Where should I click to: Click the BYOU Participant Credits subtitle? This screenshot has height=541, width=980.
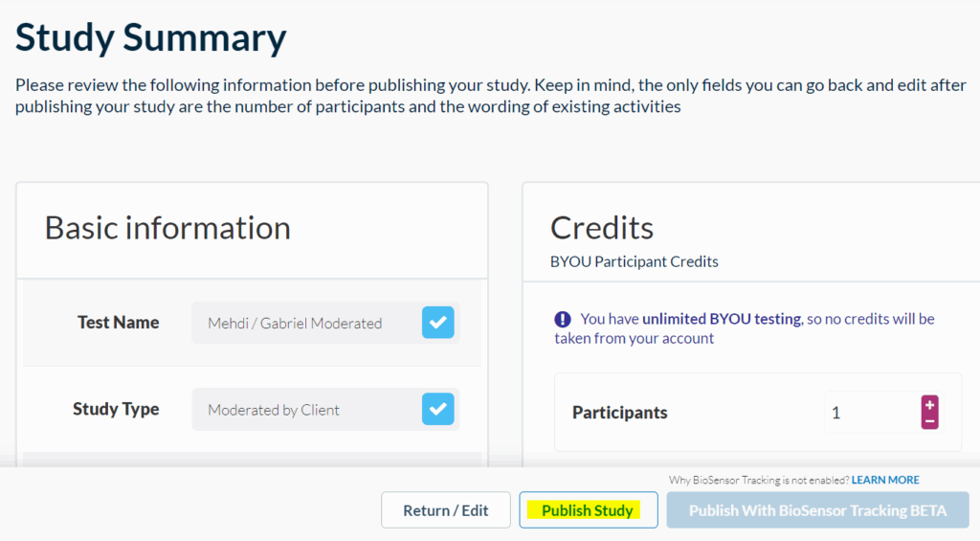click(x=634, y=261)
